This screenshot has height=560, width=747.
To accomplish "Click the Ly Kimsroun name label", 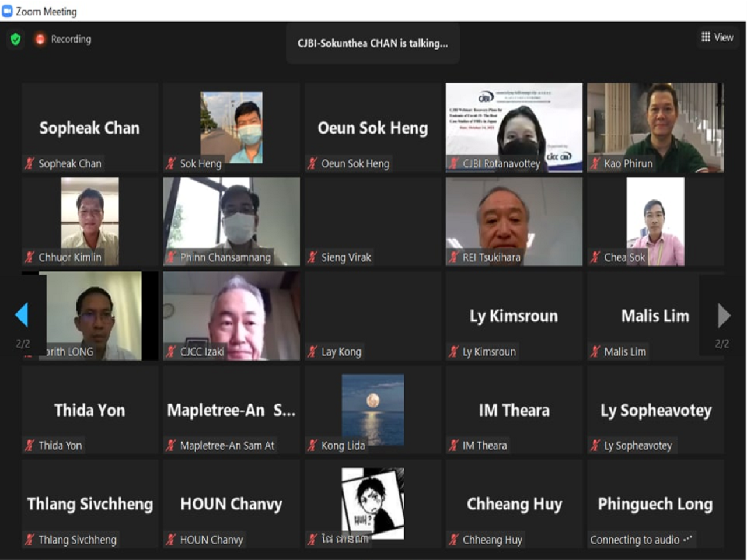I will (x=488, y=352).
